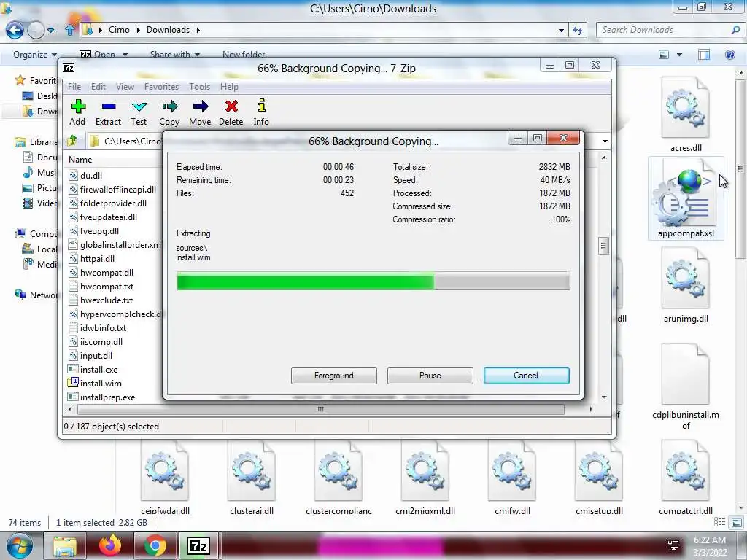Open 7-Zip address path dropdown
The height and width of the screenshot is (560, 747).
(605, 141)
